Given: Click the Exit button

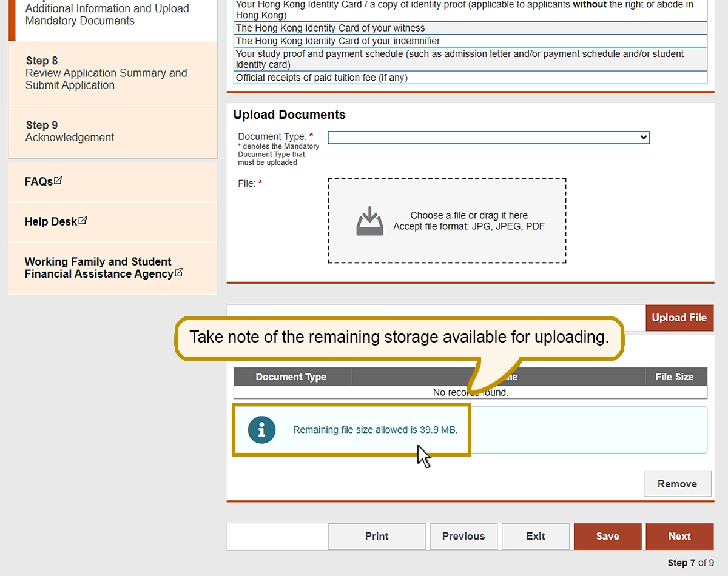Looking at the screenshot, I should click(536, 536).
